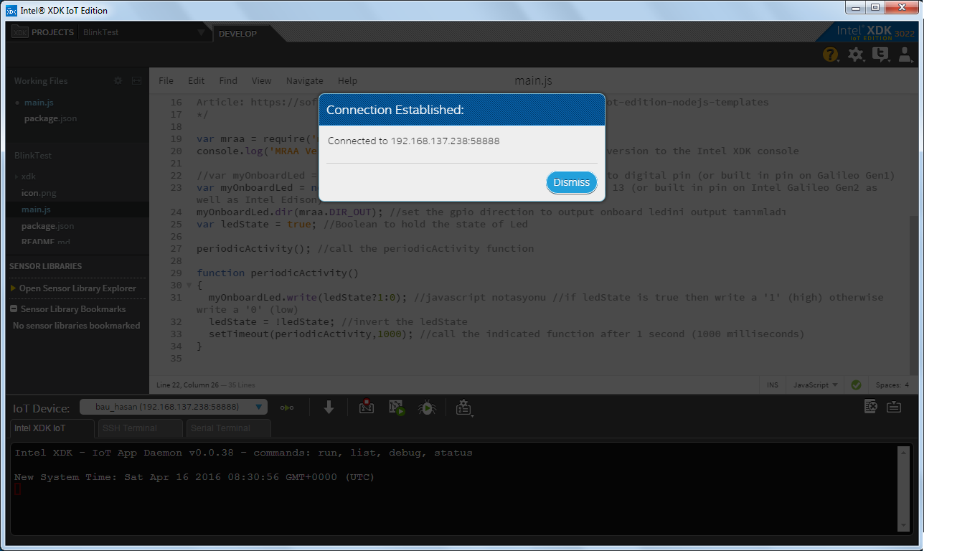Click the main.js editor title
Image resolution: width=980 pixels, height=551 pixels.
click(x=533, y=81)
